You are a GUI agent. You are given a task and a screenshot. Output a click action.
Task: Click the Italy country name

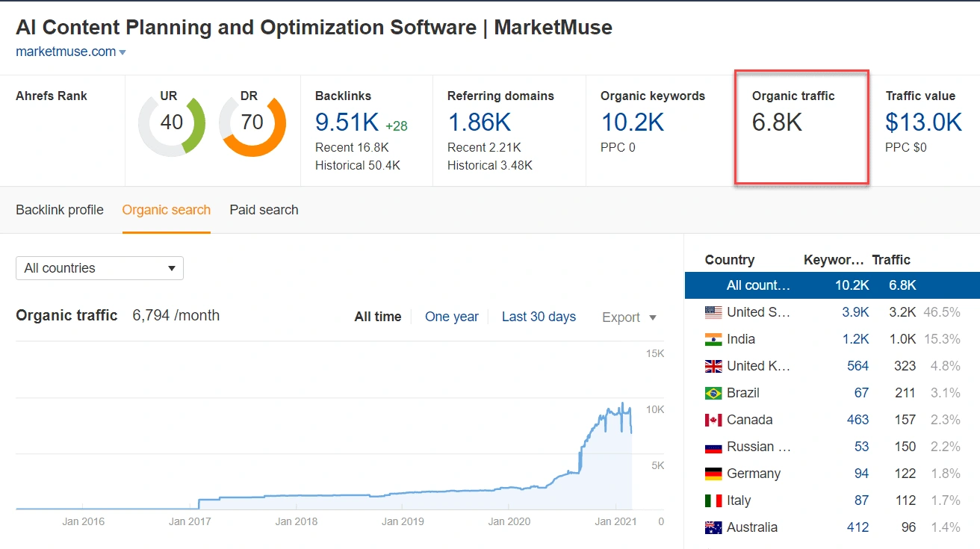pyautogui.click(x=739, y=500)
